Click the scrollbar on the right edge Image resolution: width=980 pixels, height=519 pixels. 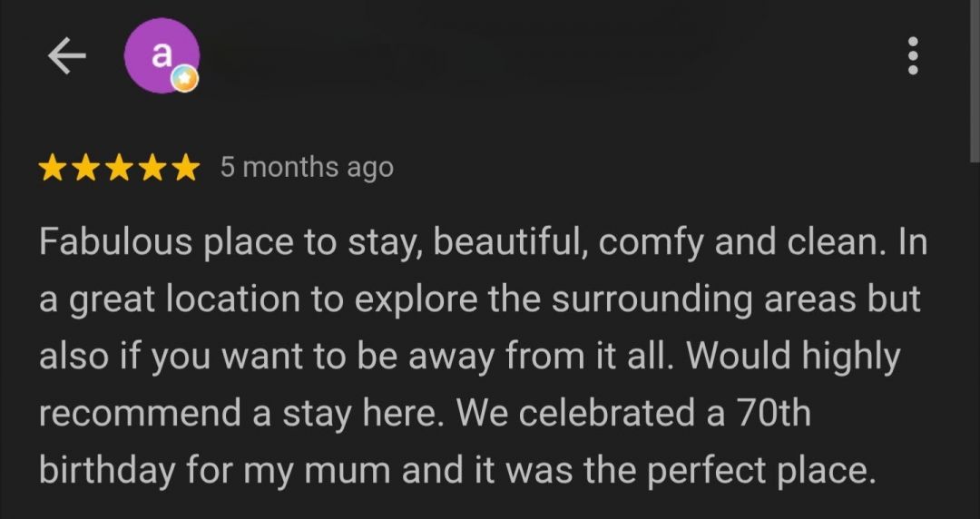[x=975, y=82]
